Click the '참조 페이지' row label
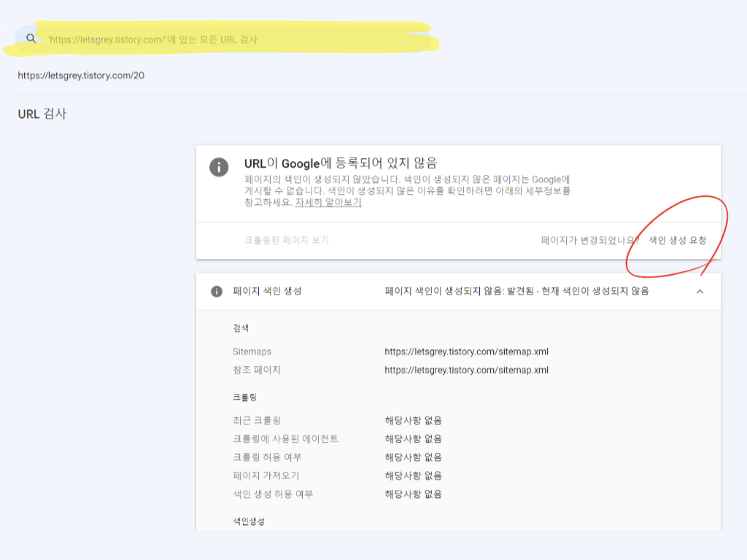This screenshot has width=747, height=560. click(x=257, y=370)
